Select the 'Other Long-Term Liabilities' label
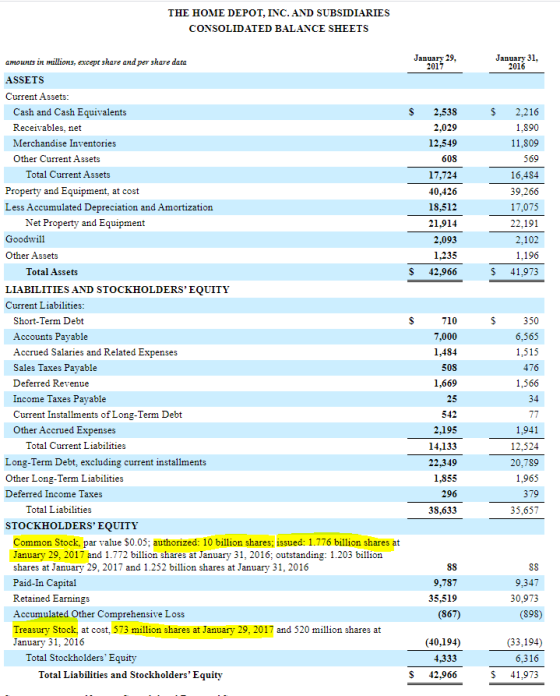Image resolution: width=560 pixels, height=696 pixels. click(x=64, y=478)
